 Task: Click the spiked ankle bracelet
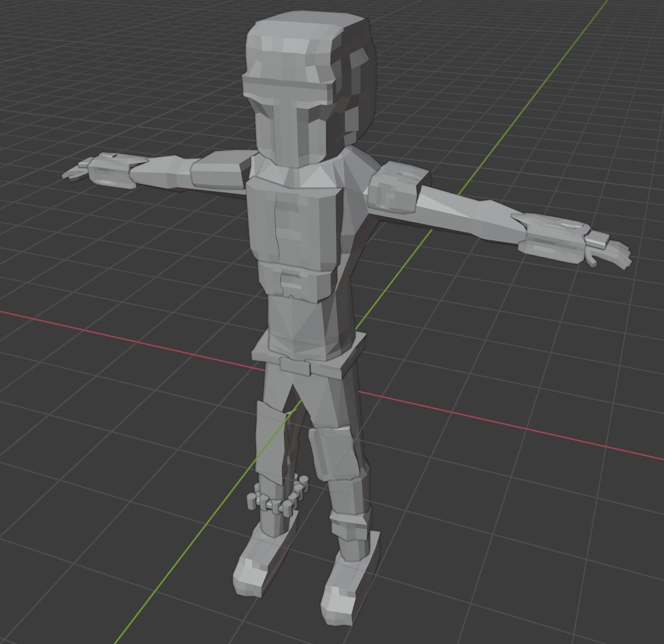[x=277, y=497]
